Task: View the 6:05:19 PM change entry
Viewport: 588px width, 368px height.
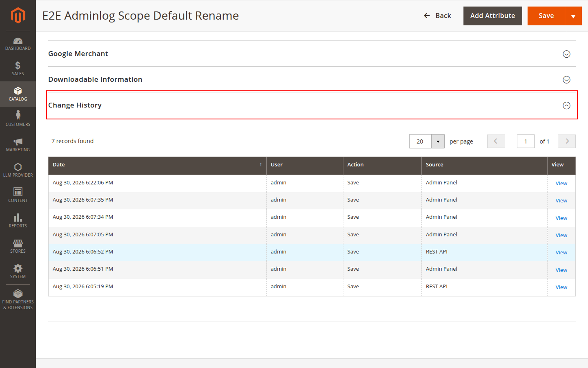Action: (561, 287)
